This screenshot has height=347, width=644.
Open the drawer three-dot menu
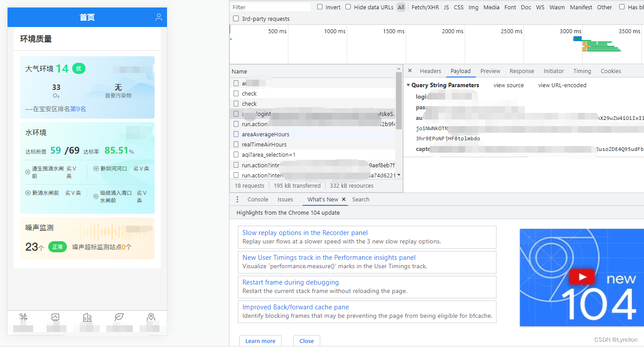click(x=237, y=200)
